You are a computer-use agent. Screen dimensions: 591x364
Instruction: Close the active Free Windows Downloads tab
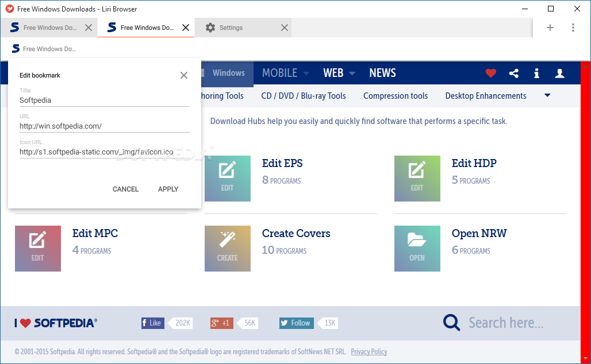pos(186,28)
